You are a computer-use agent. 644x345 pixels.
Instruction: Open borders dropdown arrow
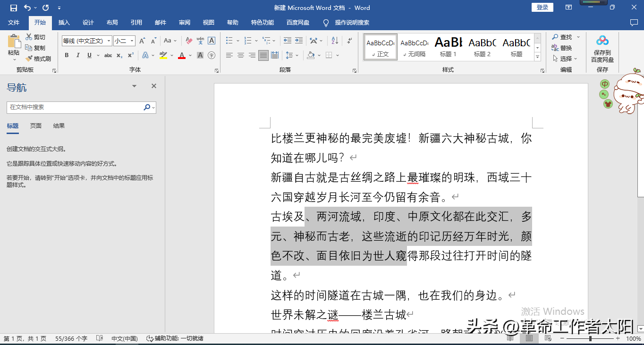(x=338, y=55)
